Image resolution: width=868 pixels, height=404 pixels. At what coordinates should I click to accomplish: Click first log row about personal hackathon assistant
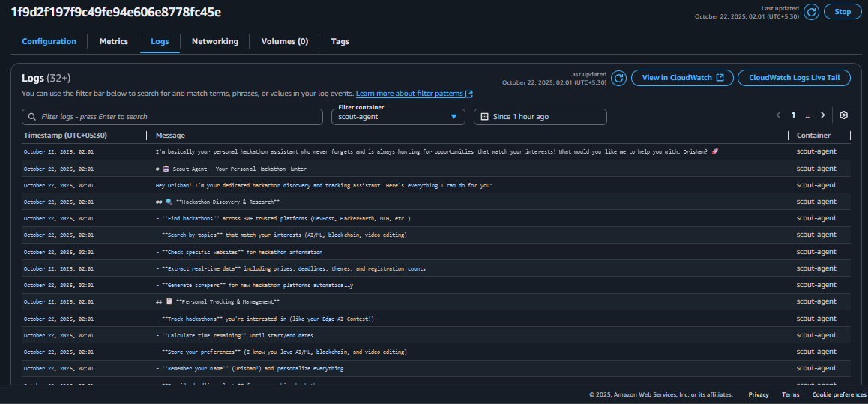pos(436,151)
